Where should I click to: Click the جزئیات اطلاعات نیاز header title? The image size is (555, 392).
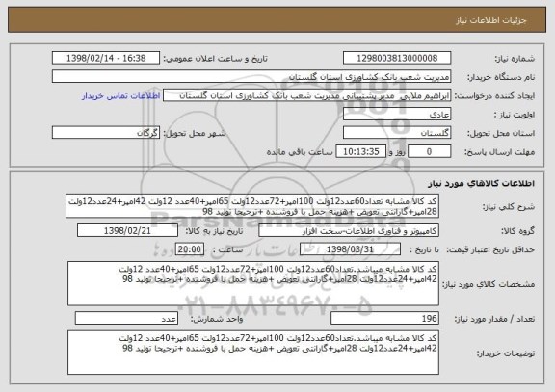click(491, 20)
